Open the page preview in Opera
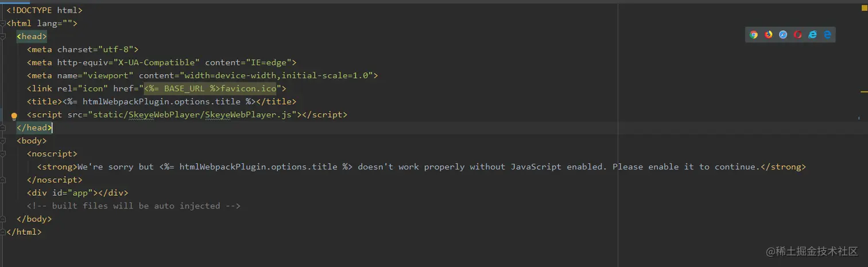868x267 pixels. pyautogui.click(x=798, y=34)
